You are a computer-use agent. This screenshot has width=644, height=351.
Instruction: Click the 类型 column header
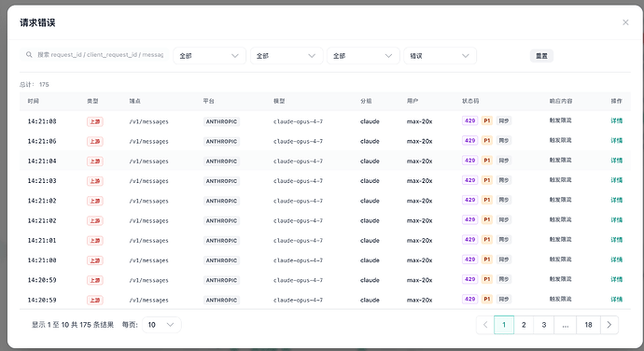tap(92, 101)
